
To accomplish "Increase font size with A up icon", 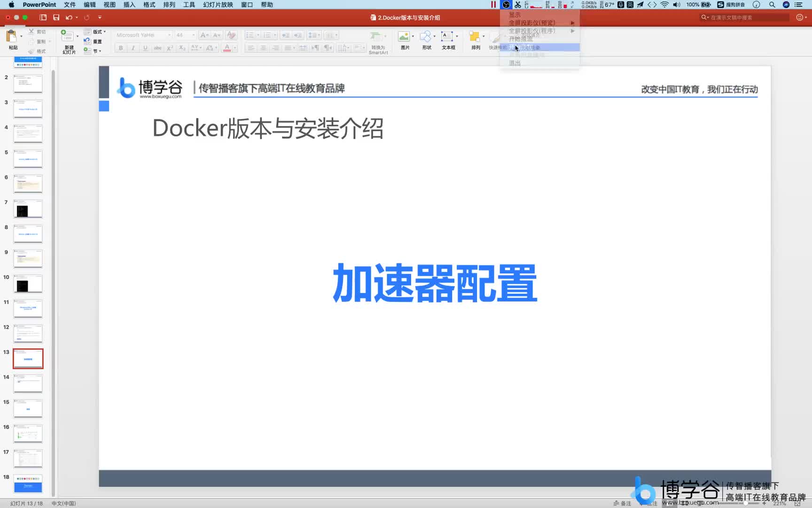I will [x=204, y=35].
